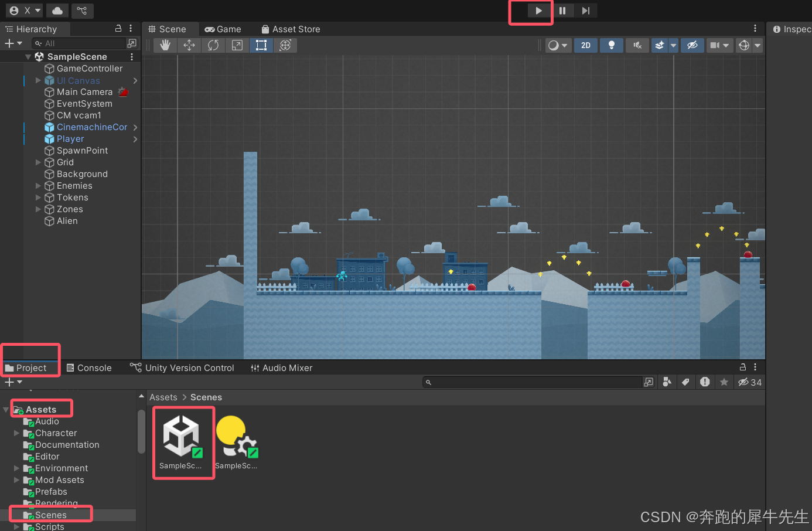
Task: Expand the Enemies object
Action: (38, 186)
